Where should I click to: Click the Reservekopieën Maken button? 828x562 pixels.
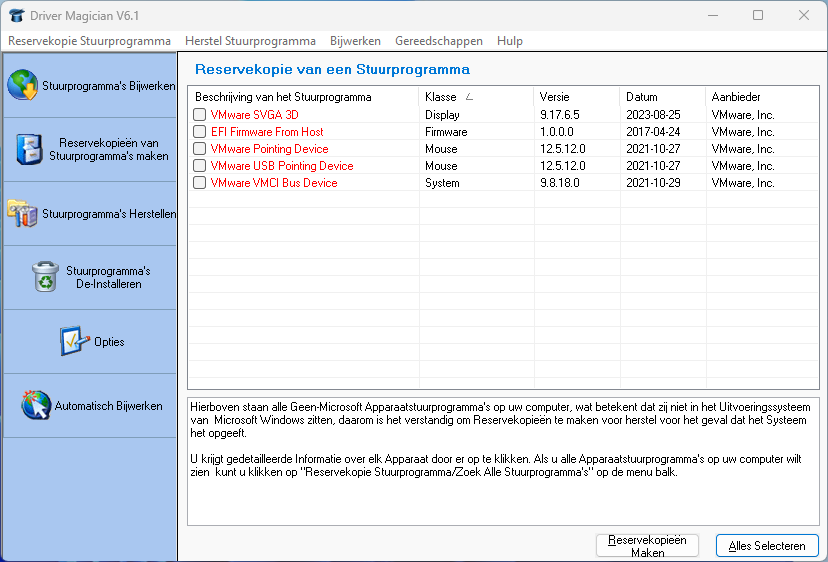(647, 546)
